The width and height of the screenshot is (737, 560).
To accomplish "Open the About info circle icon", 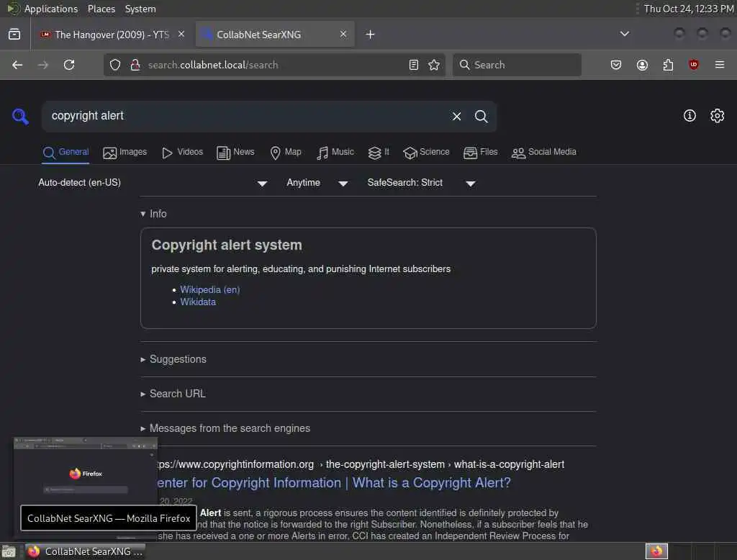I will coord(689,116).
